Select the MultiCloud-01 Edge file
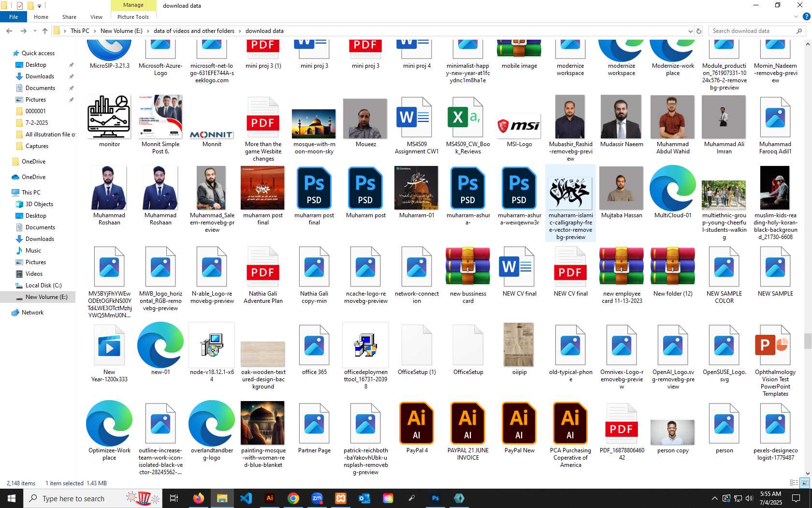Image resolution: width=812 pixels, height=508 pixels. pyautogui.click(x=673, y=188)
